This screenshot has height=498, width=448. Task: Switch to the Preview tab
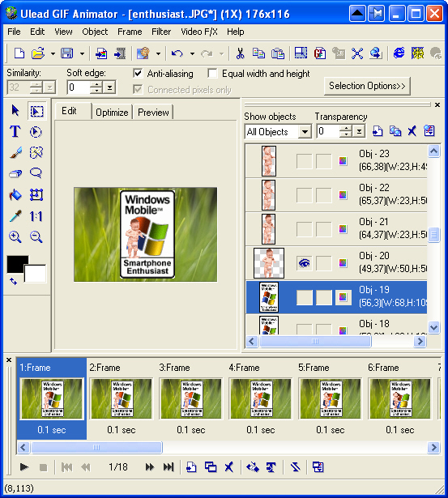pos(153,113)
